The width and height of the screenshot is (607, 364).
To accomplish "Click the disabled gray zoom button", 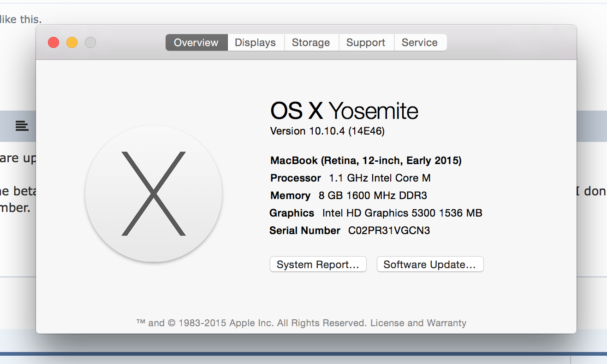I will click(x=90, y=42).
